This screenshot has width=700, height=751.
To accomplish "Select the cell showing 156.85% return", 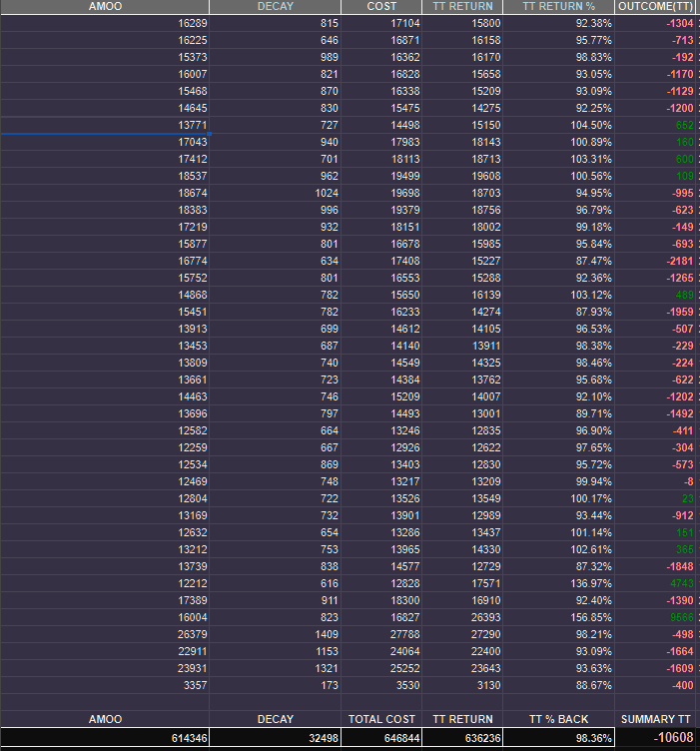I will 558,617.
